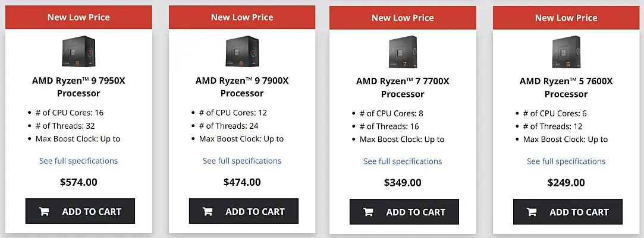644x238 pixels.
Task: Click the cart icon under Ryzen 5 7600X
Action: tap(532, 212)
